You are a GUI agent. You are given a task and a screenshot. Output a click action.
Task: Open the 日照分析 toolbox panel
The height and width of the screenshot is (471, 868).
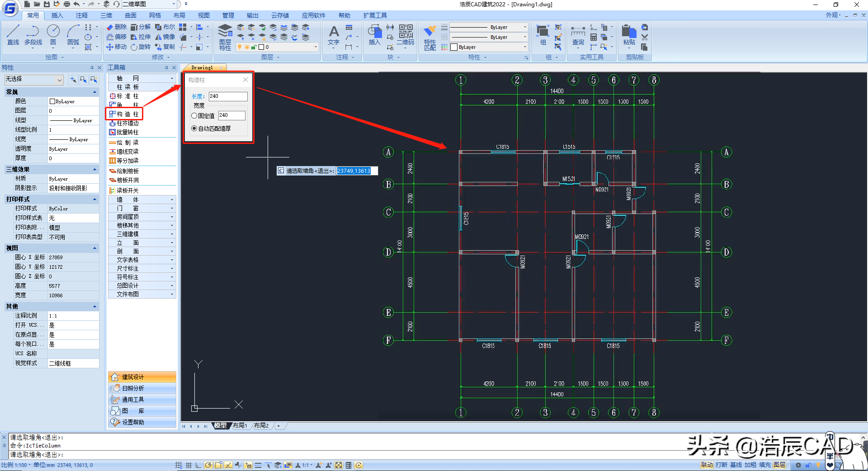coord(142,388)
